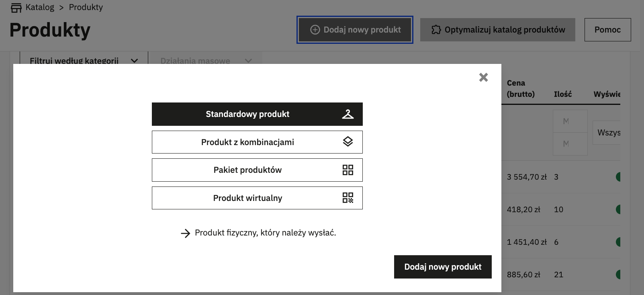
Task: Click the puzzle icon on Optymalizuj button
Action: [436, 30]
